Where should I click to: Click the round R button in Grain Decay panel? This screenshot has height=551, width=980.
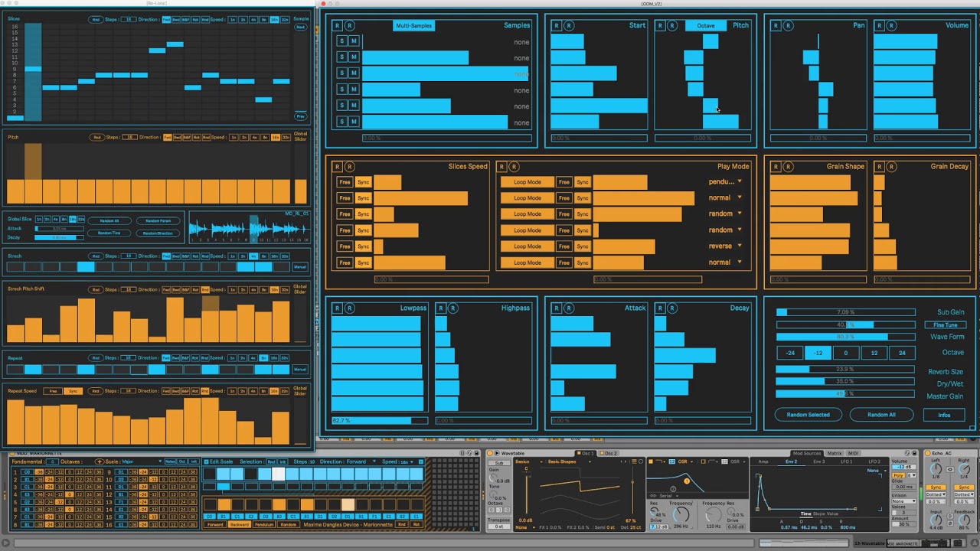tap(891, 166)
